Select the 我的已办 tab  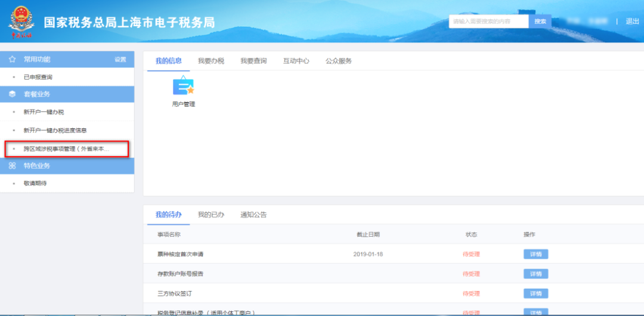(x=211, y=215)
